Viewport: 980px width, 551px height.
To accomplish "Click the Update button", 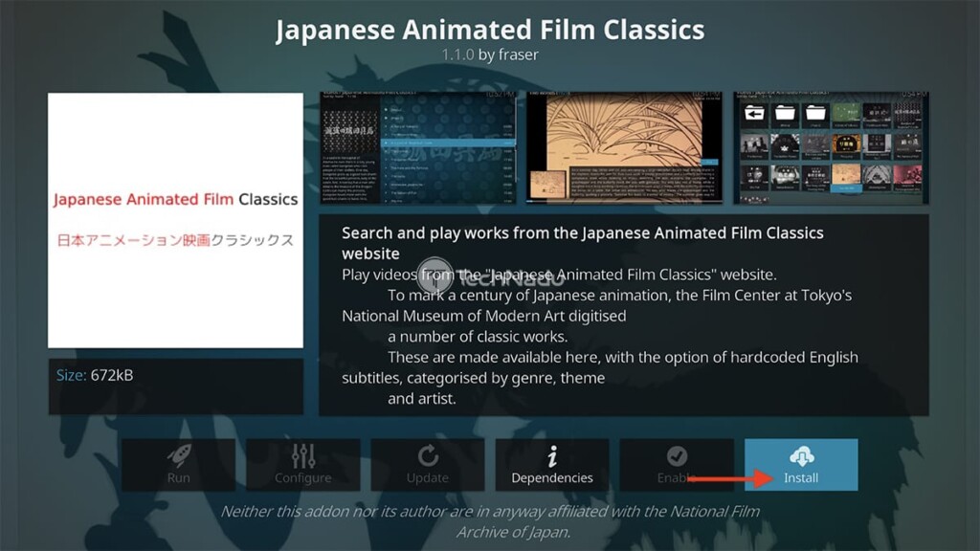I will (x=428, y=465).
